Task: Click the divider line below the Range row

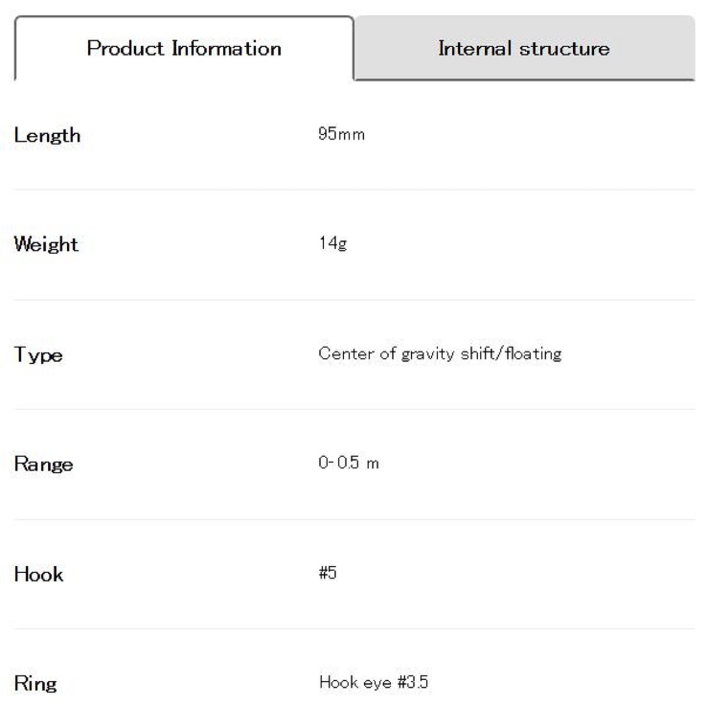Action: click(354, 519)
